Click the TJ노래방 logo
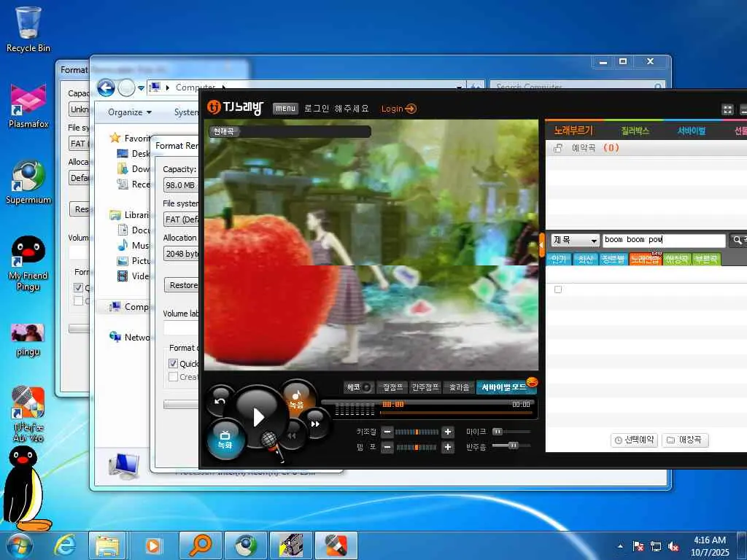The image size is (747, 560). pyautogui.click(x=235, y=108)
